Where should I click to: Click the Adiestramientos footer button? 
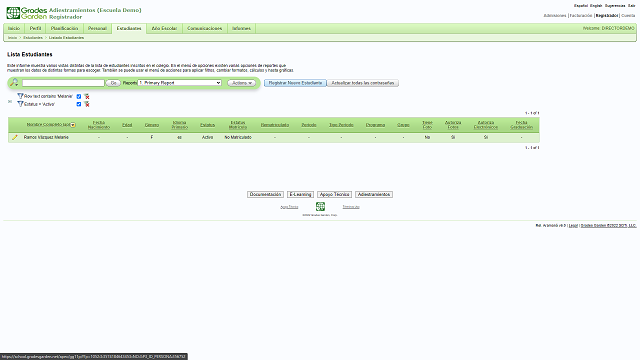coord(374,194)
